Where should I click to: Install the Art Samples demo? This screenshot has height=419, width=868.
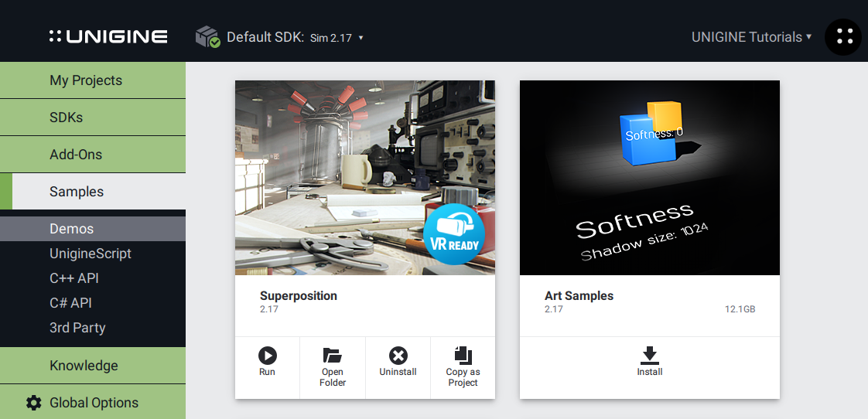649,362
